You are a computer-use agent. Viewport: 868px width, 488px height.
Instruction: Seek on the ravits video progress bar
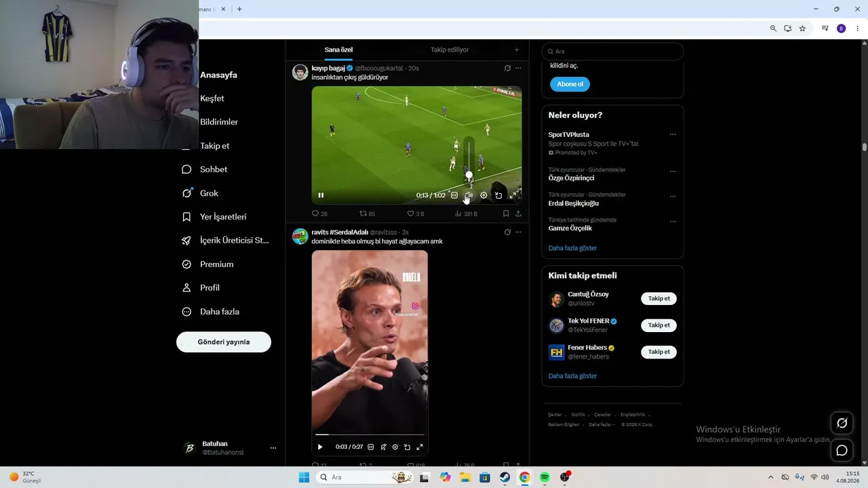point(370,434)
